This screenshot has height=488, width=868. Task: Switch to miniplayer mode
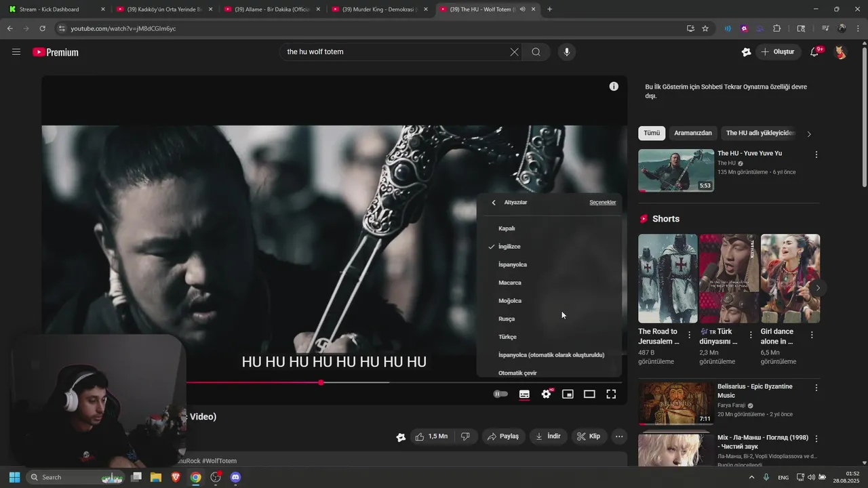coord(568,394)
